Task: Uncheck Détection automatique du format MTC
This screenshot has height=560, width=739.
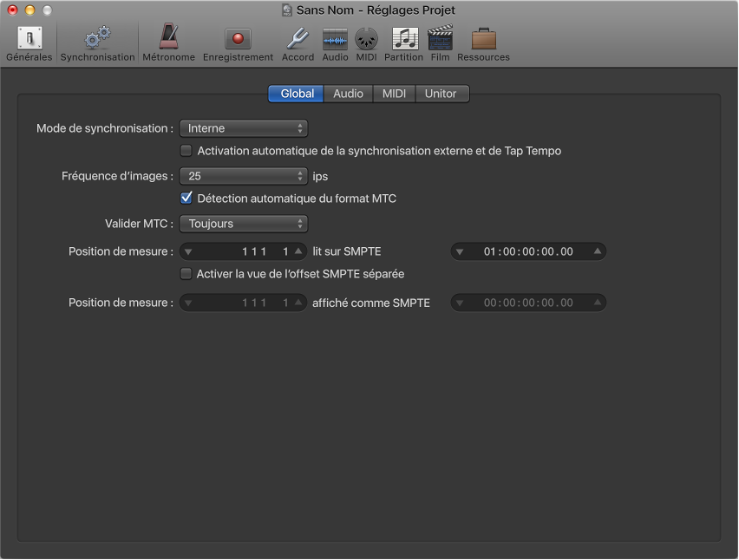Action: tap(186, 199)
